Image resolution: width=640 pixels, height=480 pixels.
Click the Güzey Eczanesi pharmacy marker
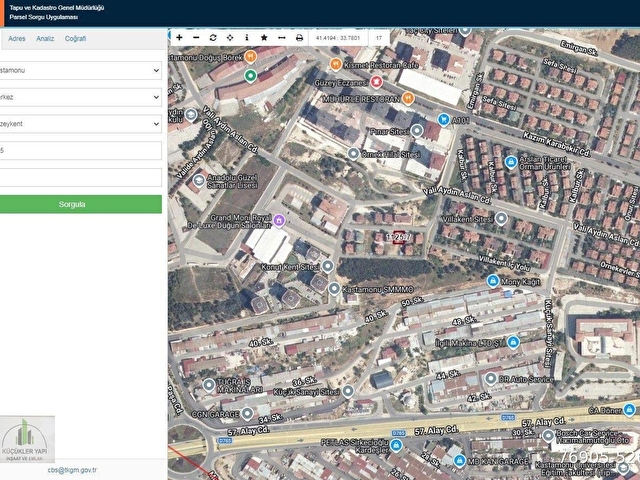point(376,82)
